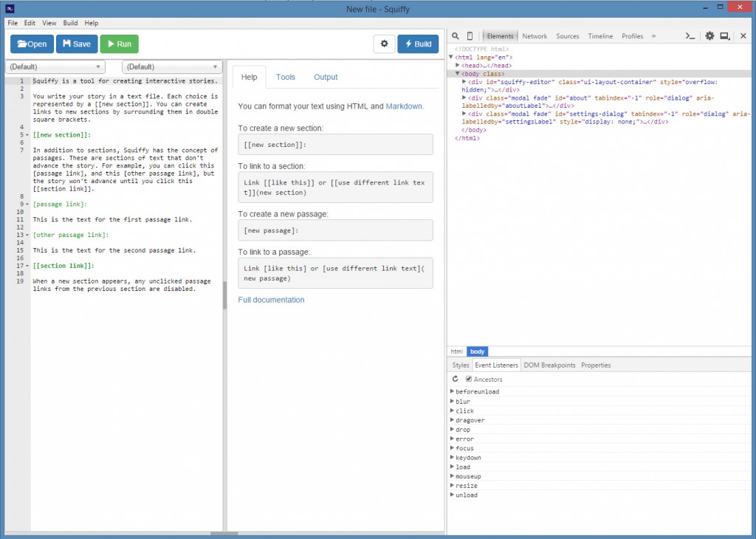Uncheck the Ancestors checkbox

(x=468, y=379)
